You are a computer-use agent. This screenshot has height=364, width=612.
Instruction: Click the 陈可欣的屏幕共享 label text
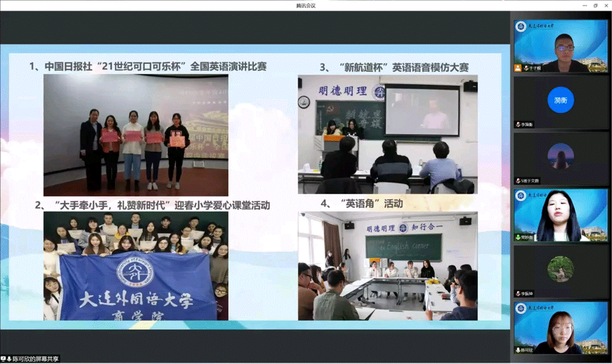pyautogui.click(x=35, y=359)
